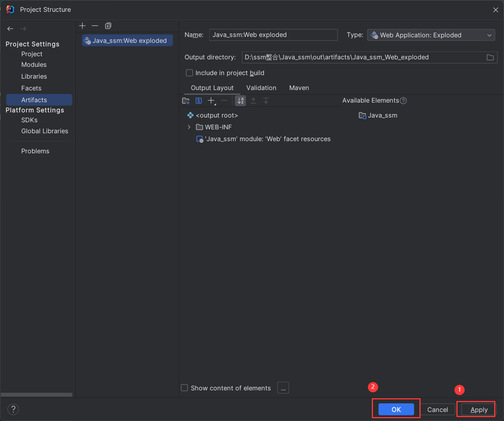504x421 pixels.
Task: Click the browse folder icon for Output directory
Action: [x=490, y=57]
